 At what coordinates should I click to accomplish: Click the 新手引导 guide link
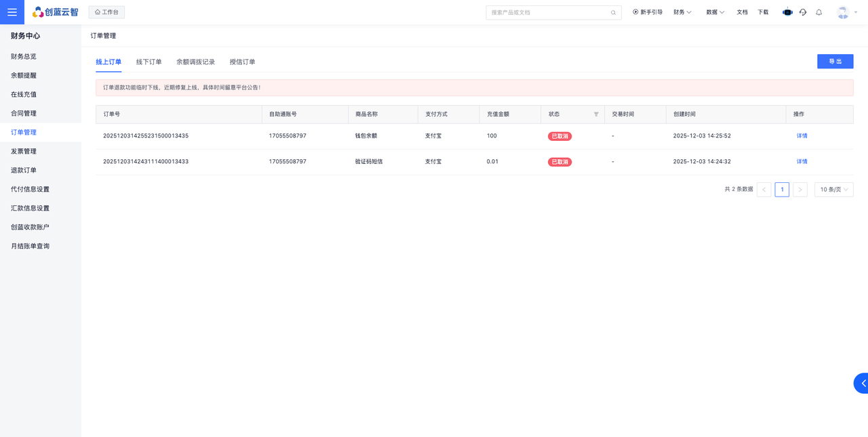648,12
